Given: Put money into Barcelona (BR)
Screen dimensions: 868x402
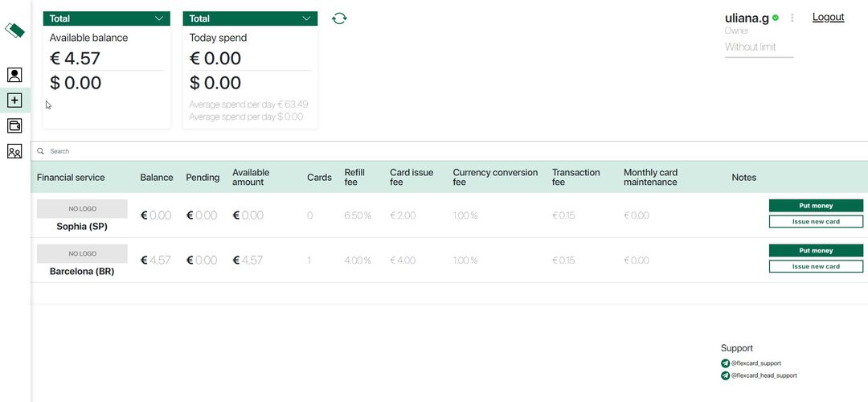Looking at the screenshot, I should [x=816, y=251].
